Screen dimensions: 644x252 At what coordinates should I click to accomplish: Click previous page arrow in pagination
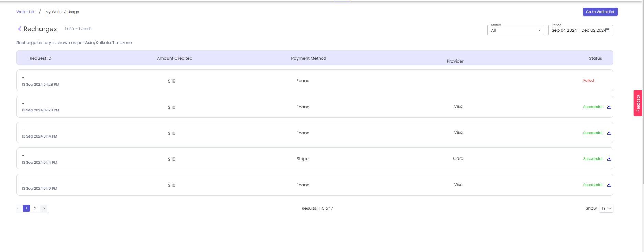click(18, 208)
